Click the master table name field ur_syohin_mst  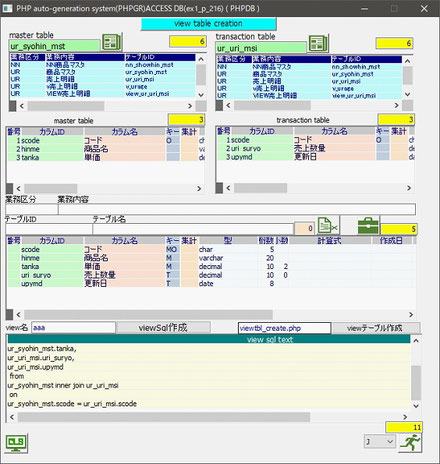tap(54, 46)
